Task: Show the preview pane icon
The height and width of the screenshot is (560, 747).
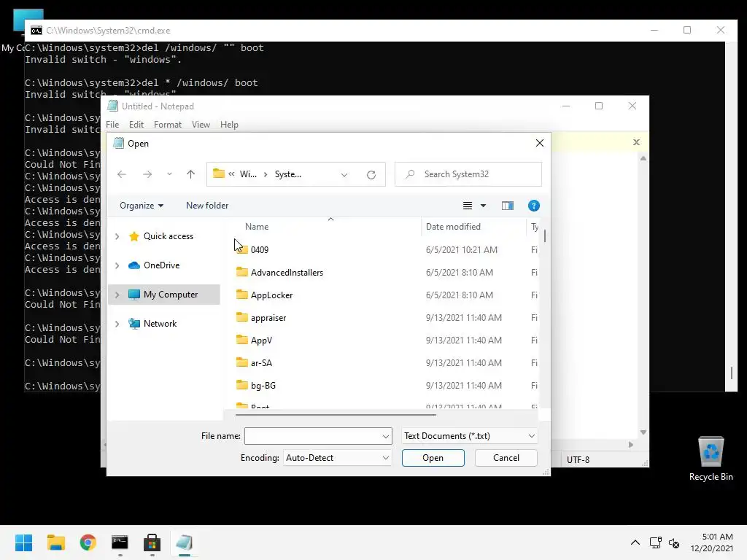Action: pos(508,206)
